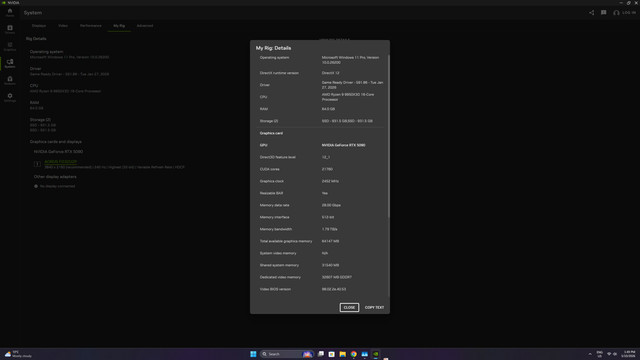Viewport: 640px width, 360px height.
Task: Open the feedback icon in the header
Action: (x=604, y=13)
